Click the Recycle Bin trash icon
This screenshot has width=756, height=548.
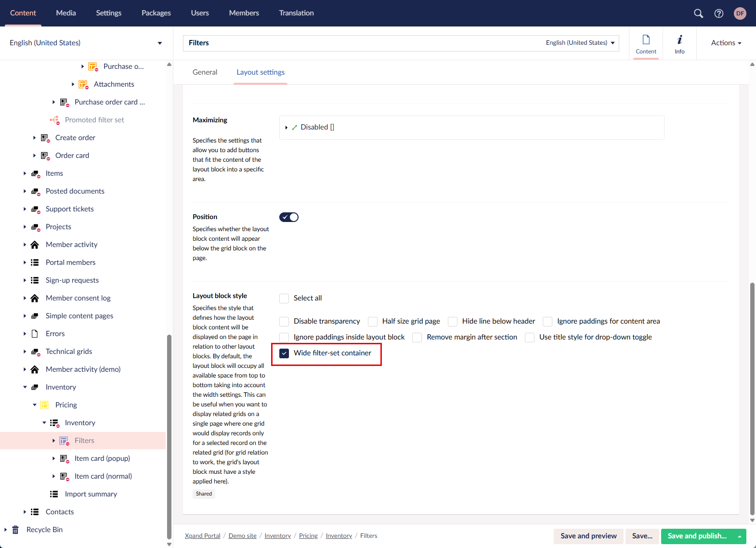pyautogui.click(x=15, y=530)
